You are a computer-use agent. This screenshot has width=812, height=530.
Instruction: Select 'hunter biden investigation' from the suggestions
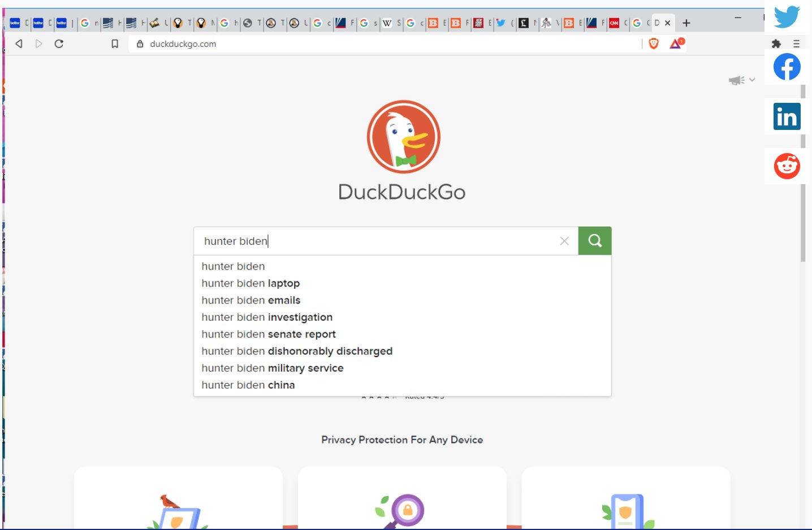coord(403,317)
